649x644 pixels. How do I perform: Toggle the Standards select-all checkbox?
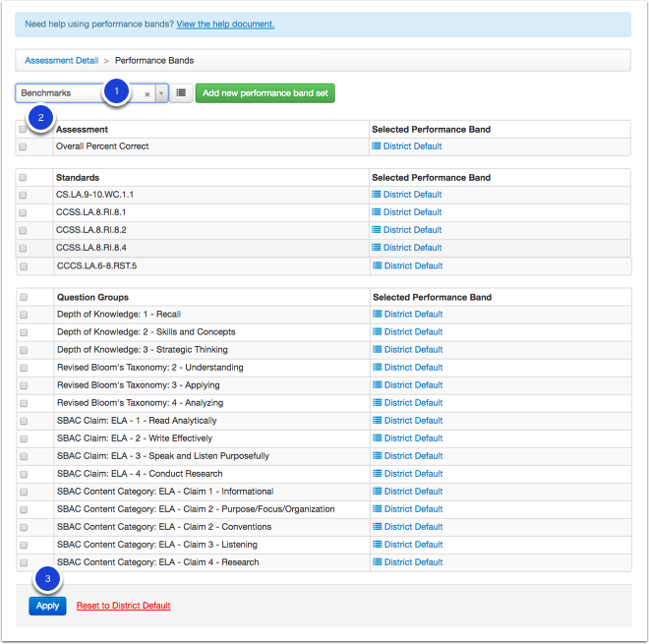[x=23, y=178]
